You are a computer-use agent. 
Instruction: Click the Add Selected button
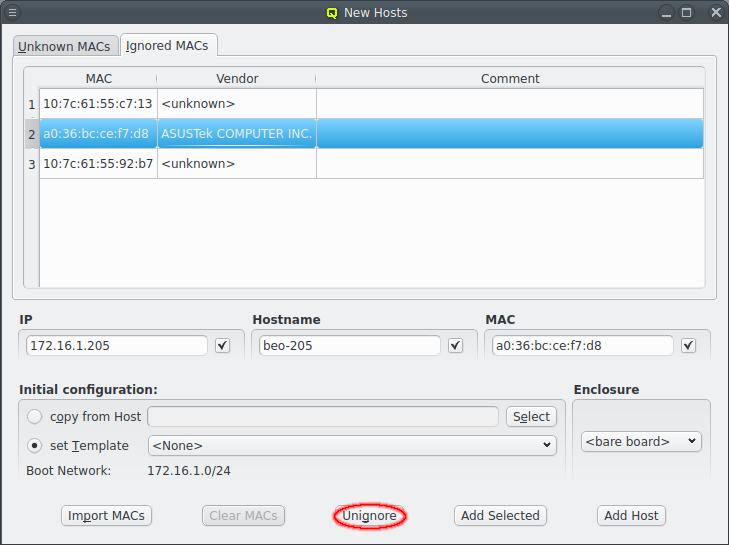pyautogui.click(x=500, y=516)
